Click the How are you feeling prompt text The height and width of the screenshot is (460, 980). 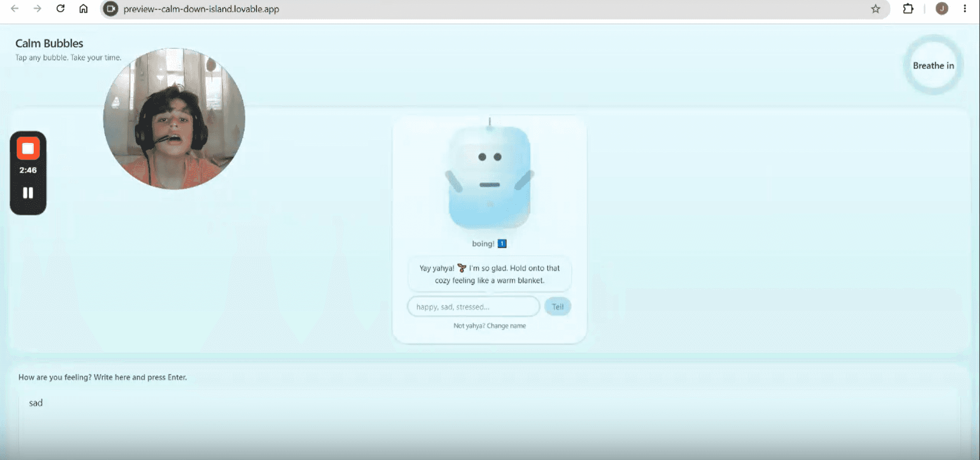click(x=103, y=377)
